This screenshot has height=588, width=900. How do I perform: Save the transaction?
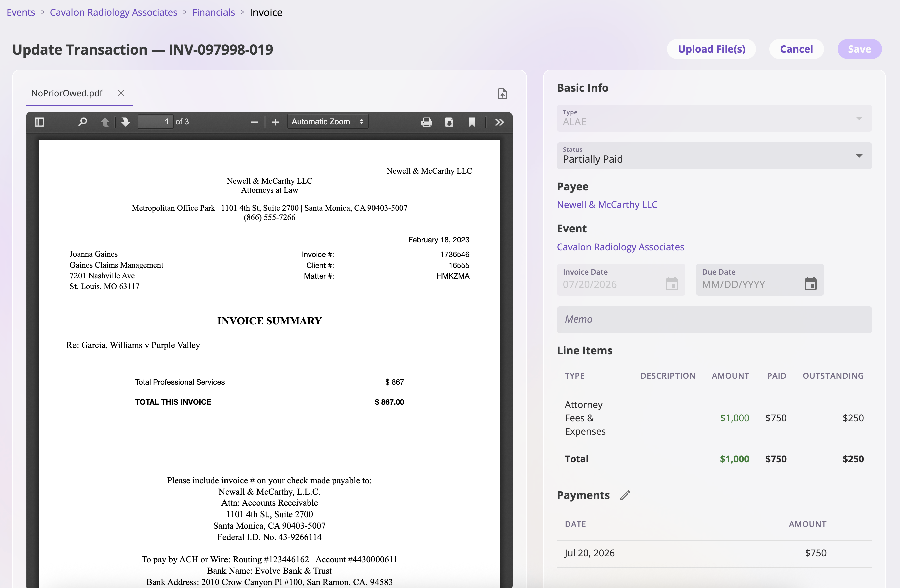tap(859, 49)
